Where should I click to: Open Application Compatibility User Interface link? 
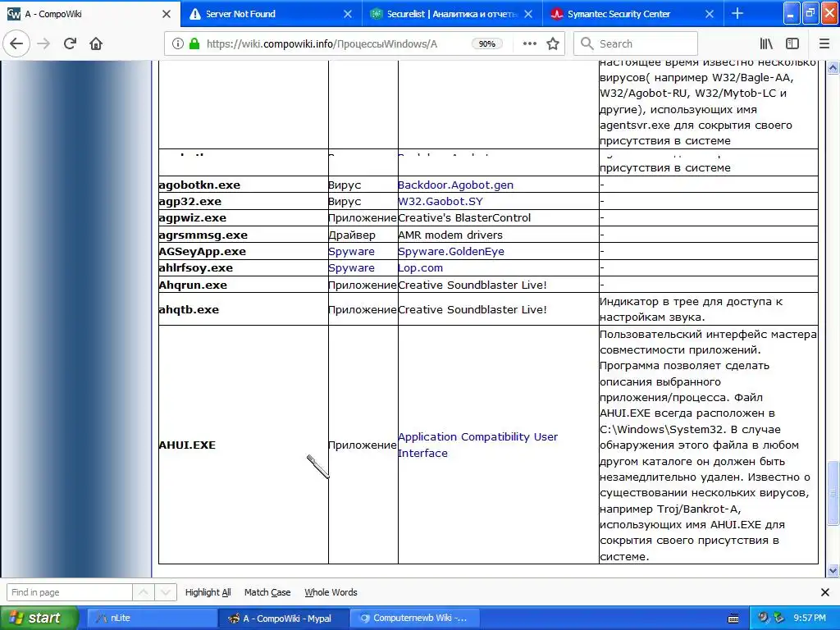pos(478,445)
